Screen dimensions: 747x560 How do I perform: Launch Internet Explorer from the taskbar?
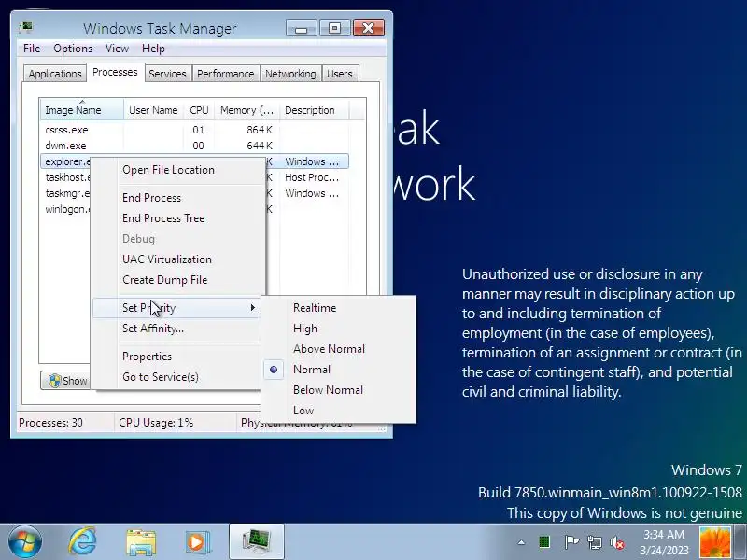pos(82,541)
